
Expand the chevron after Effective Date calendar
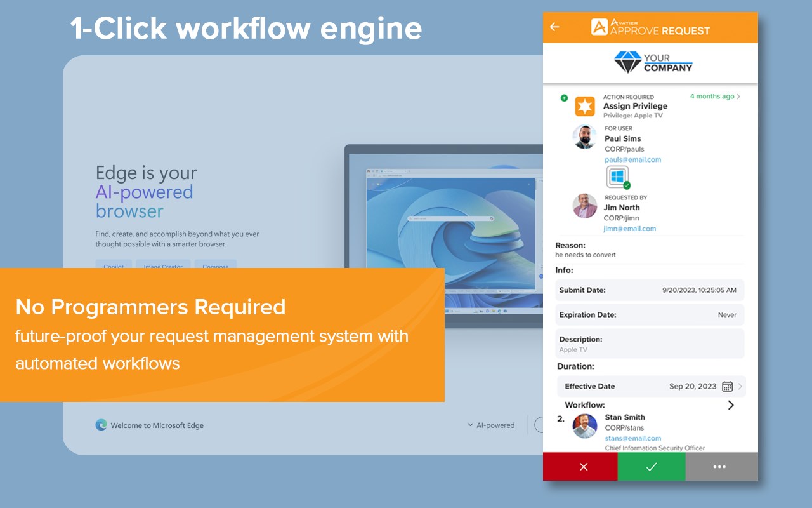(740, 386)
